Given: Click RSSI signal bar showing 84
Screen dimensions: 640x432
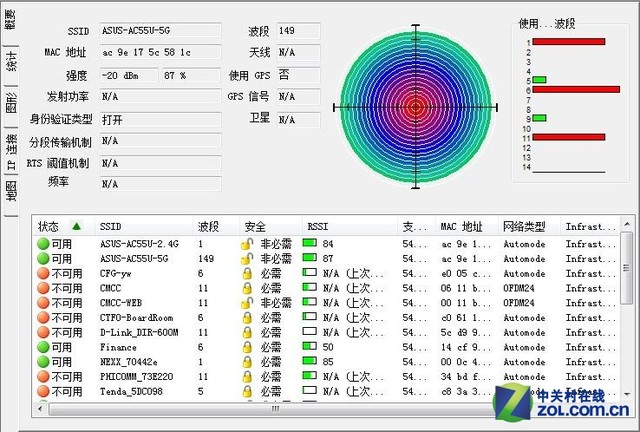Looking at the screenshot, I should coord(310,243).
